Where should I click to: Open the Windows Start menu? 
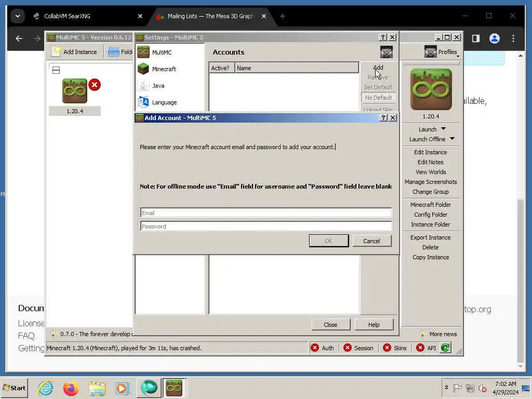tap(14, 388)
